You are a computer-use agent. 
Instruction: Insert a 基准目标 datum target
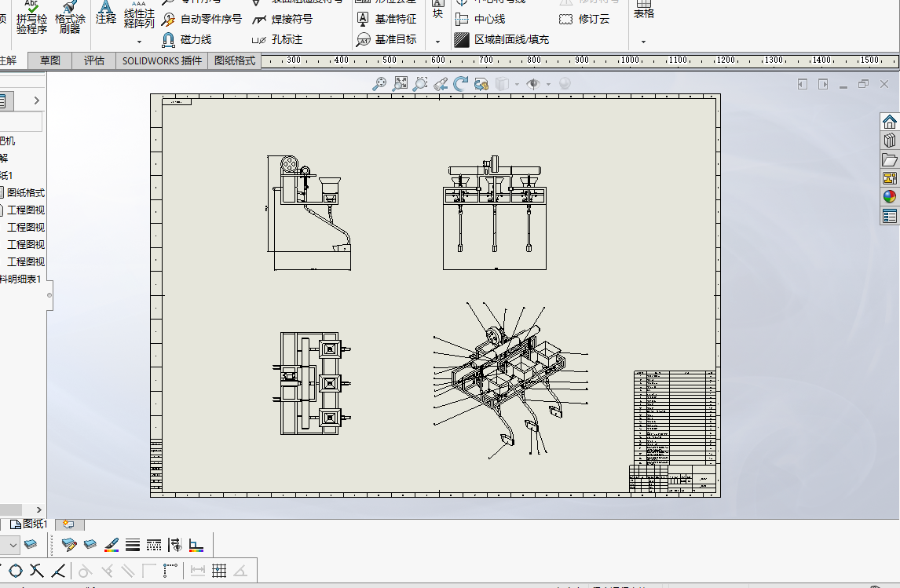pyautogui.click(x=386, y=39)
